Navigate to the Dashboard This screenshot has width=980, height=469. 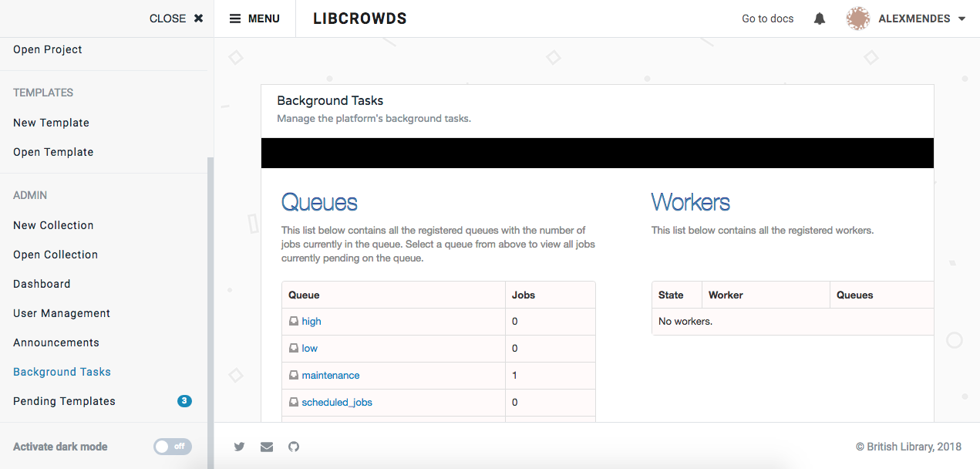42,283
